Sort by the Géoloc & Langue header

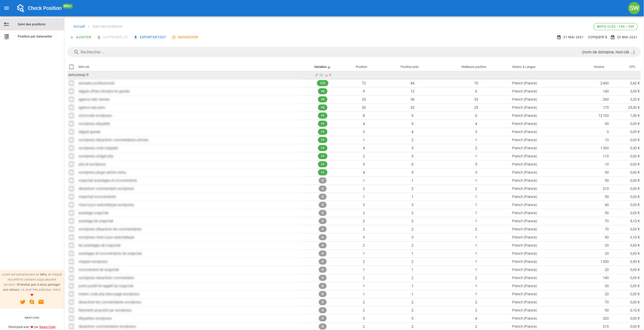(x=524, y=67)
